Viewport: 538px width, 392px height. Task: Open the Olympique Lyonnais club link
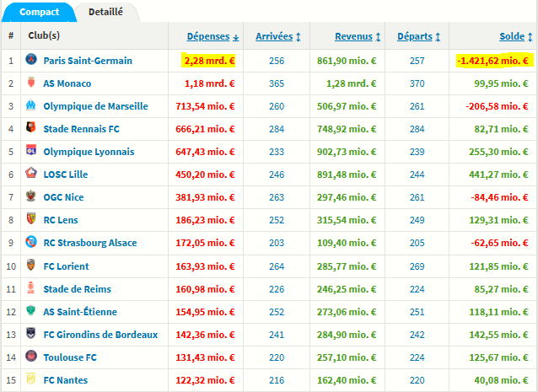coord(89,152)
